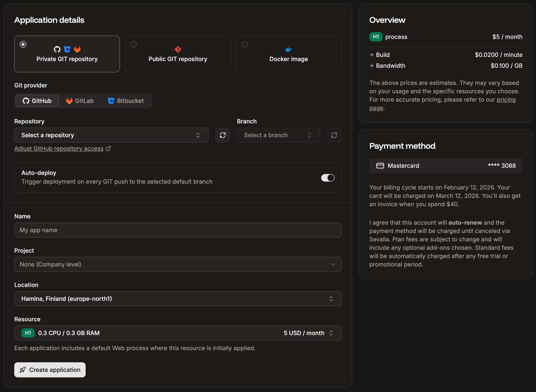This screenshot has height=392, width=536.
Task: Select the Private GIT repository radio button
Action: pyautogui.click(x=23, y=44)
